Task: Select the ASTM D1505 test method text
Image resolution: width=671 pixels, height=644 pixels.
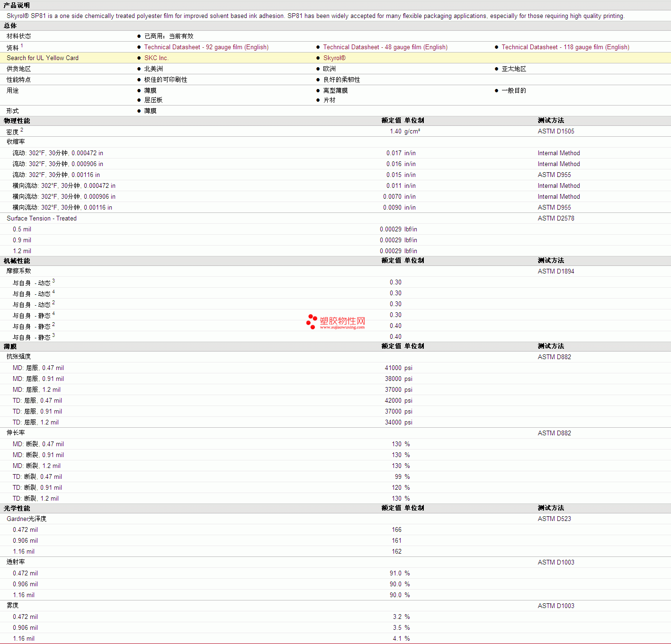Action: coord(556,131)
